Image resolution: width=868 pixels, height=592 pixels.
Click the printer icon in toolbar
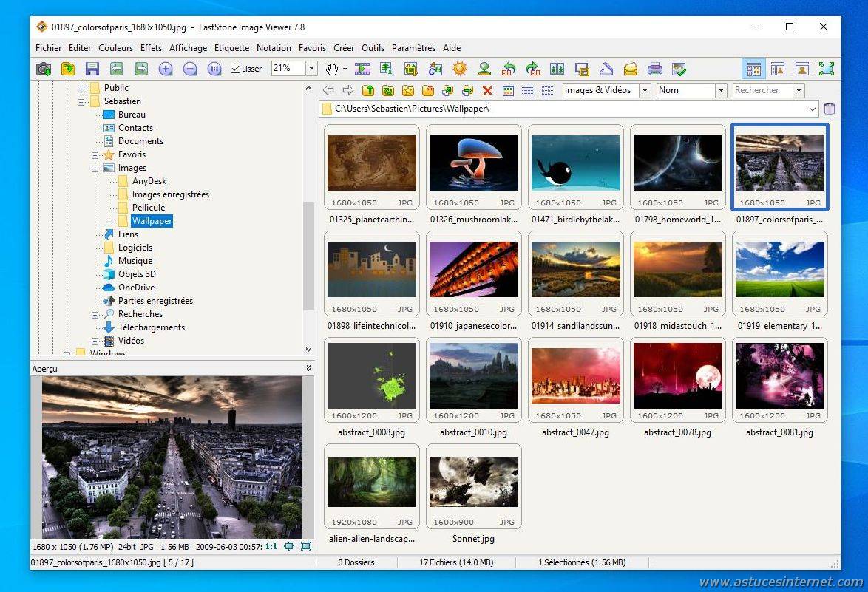point(654,69)
